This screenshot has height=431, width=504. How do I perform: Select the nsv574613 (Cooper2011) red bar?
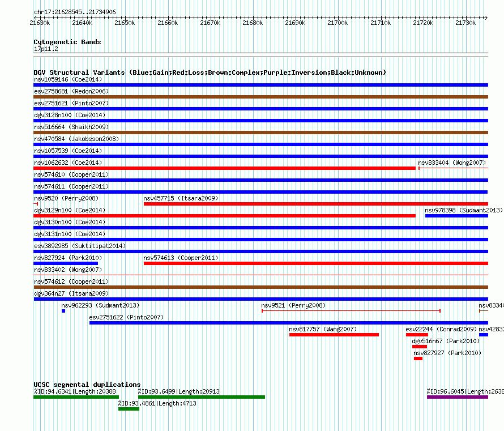(x=316, y=263)
